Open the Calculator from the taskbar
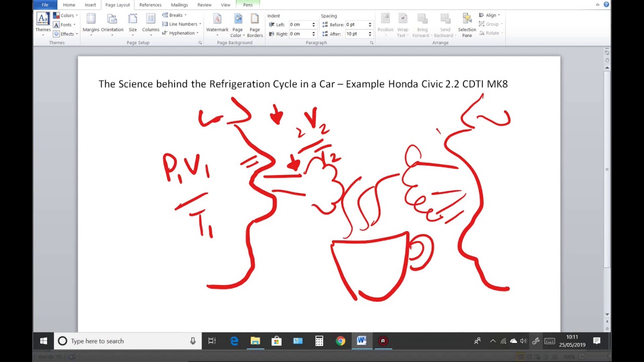 [319, 341]
